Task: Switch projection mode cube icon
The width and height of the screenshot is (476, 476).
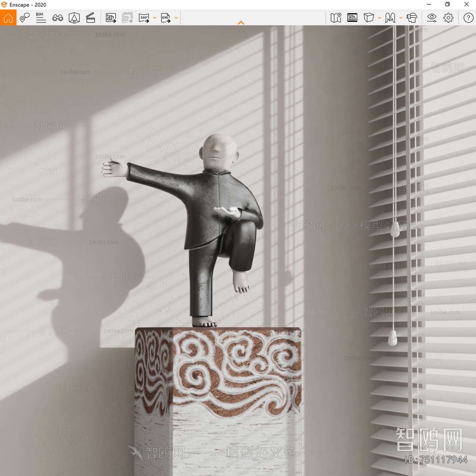Action: click(369, 18)
